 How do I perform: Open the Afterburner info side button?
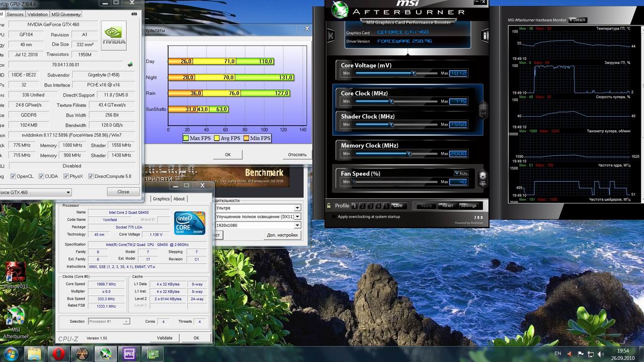point(485,36)
